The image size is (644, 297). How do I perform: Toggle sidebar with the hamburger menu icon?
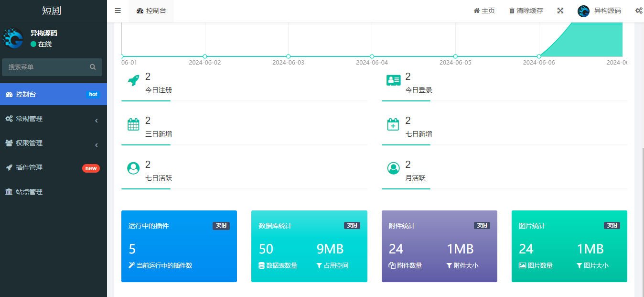[118, 11]
